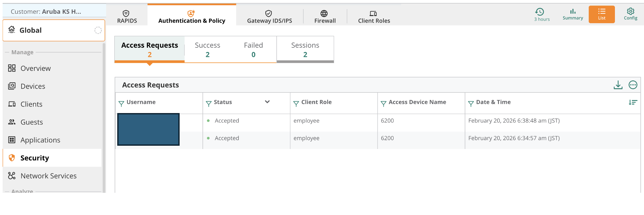Click the Date & Time filter icon
644x215 pixels.
pos(471,104)
